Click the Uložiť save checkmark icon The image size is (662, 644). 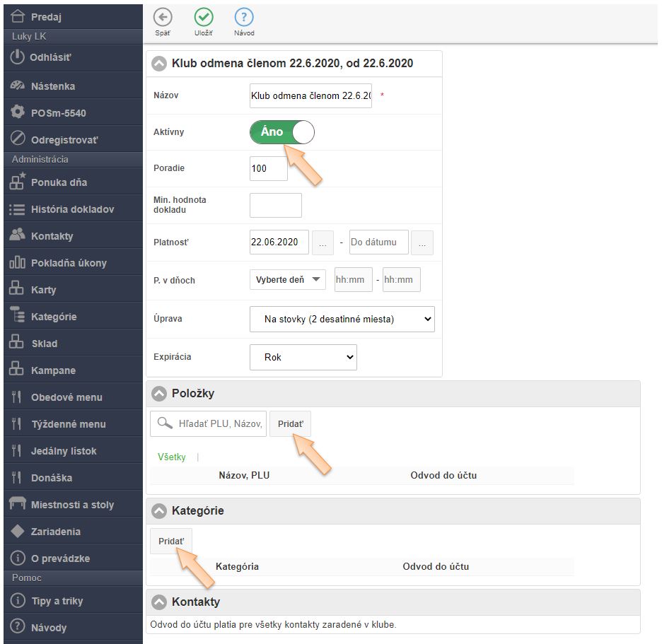pyautogui.click(x=204, y=18)
